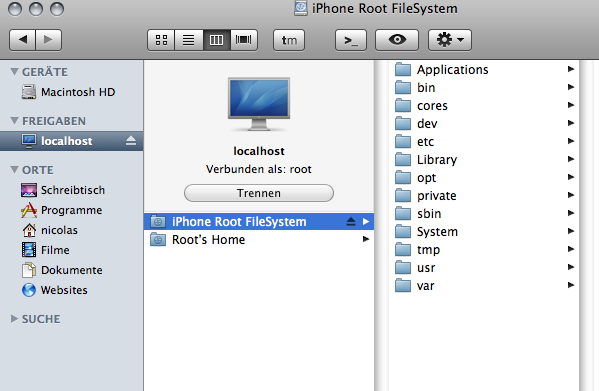Click the Applications folder icon
The width and height of the screenshot is (599, 391).
[x=403, y=69]
